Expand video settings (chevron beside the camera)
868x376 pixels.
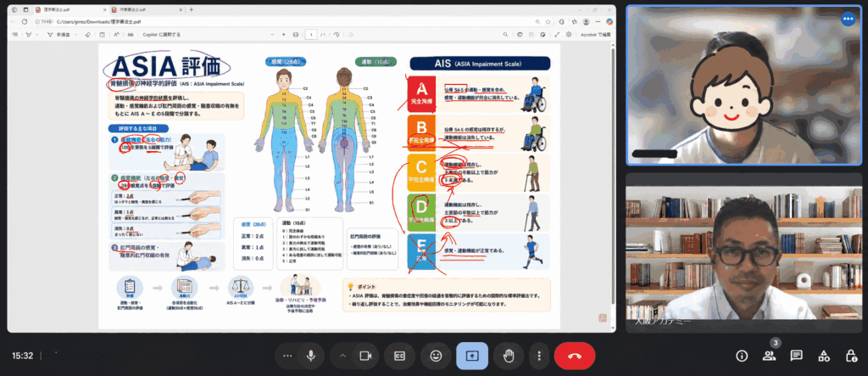(x=342, y=356)
